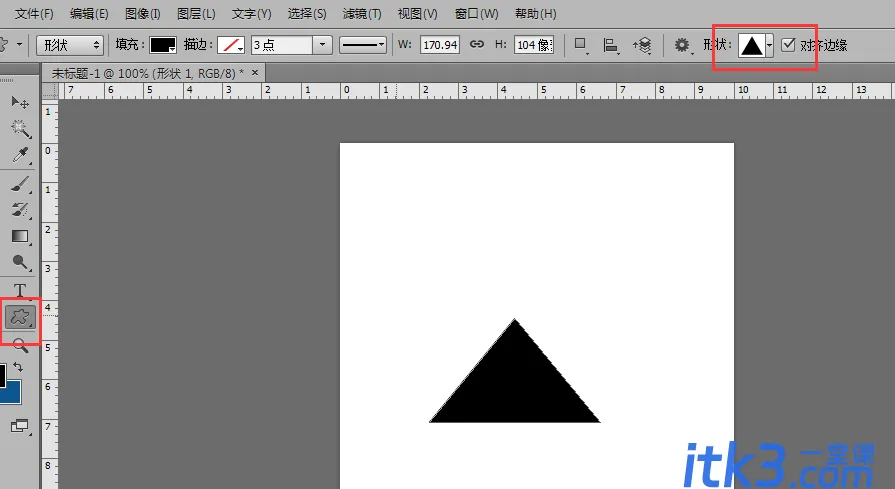Open the 图像(I) menu
The height and width of the screenshot is (489, 895).
[x=143, y=14]
